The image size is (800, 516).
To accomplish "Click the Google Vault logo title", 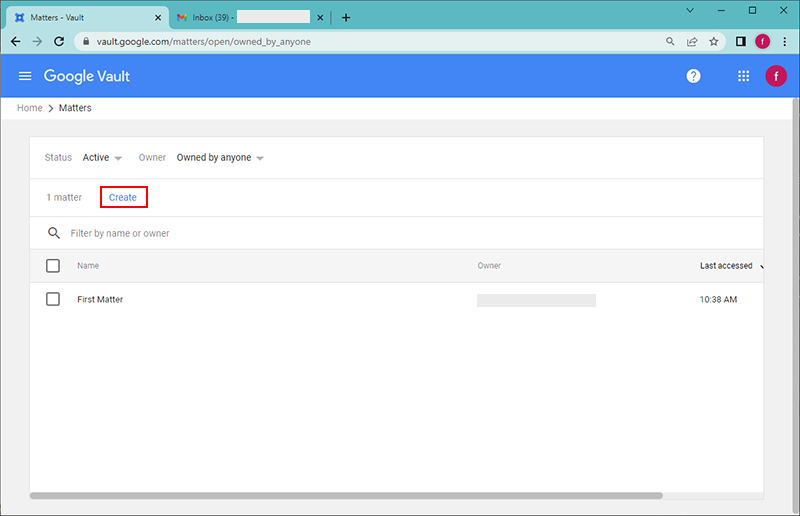I will click(x=87, y=76).
